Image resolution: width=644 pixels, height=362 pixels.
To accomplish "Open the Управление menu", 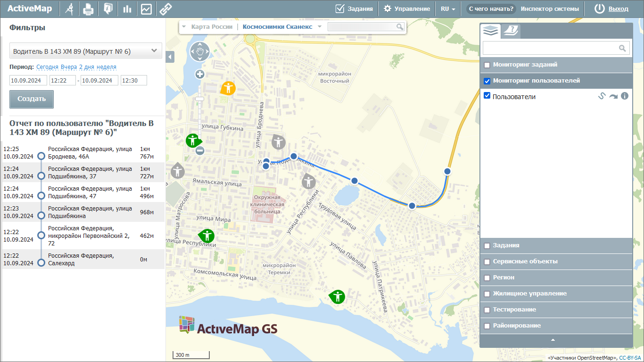I will [406, 9].
